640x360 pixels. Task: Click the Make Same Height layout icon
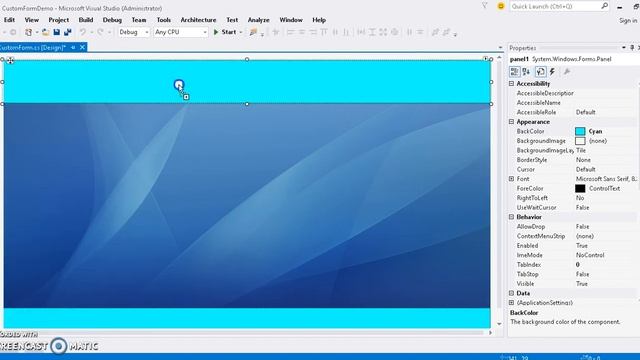372,32
